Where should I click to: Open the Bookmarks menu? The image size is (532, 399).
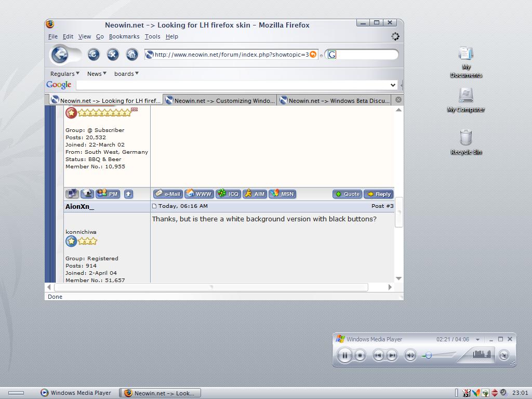[x=124, y=36]
